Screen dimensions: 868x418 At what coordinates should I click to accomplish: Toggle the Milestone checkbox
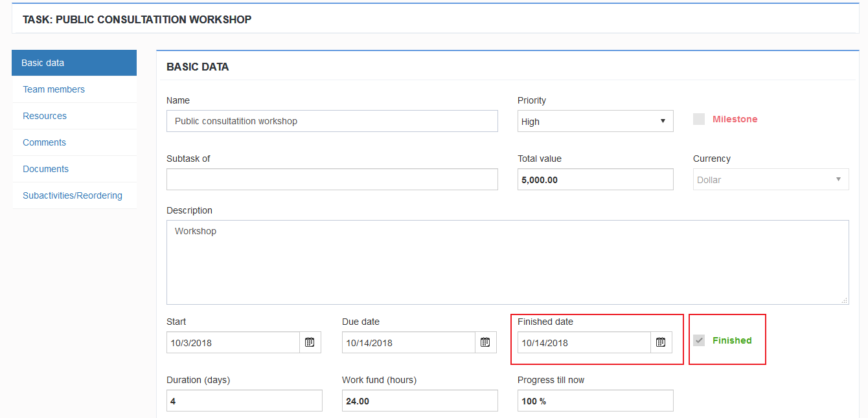pos(699,119)
